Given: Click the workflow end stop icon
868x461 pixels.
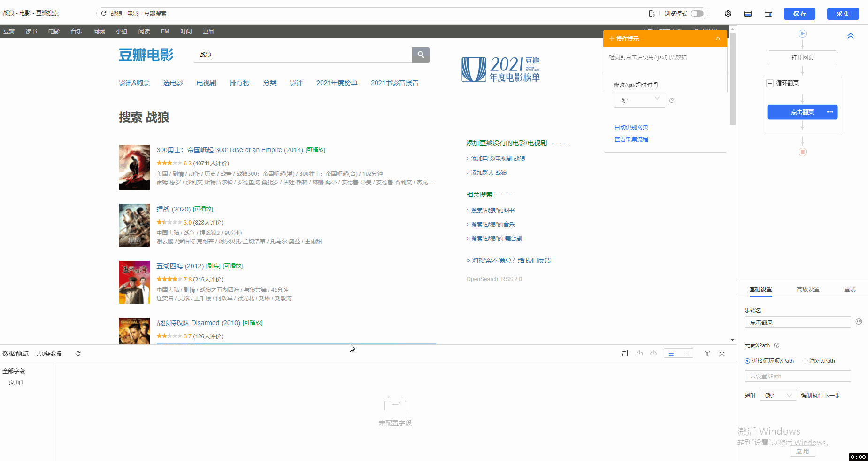Looking at the screenshot, I should pos(803,152).
